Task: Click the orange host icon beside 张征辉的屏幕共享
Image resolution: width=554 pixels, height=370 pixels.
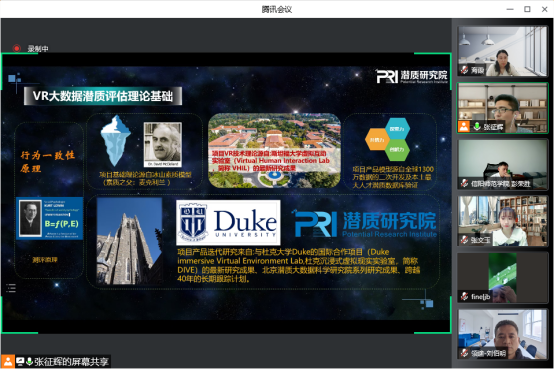Action: (8, 361)
